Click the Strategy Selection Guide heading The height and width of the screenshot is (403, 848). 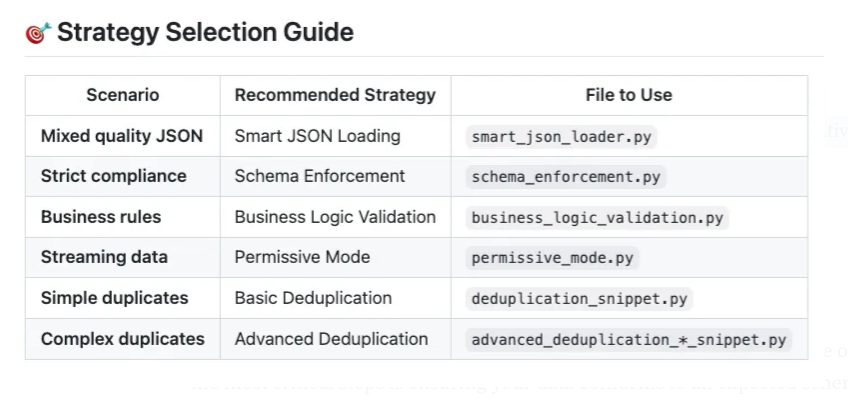[205, 32]
